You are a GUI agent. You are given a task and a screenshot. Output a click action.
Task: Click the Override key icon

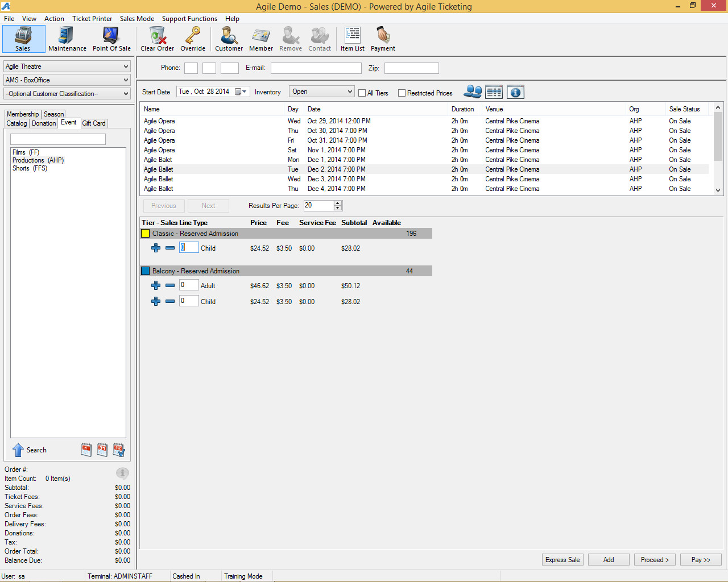coord(193,39)
